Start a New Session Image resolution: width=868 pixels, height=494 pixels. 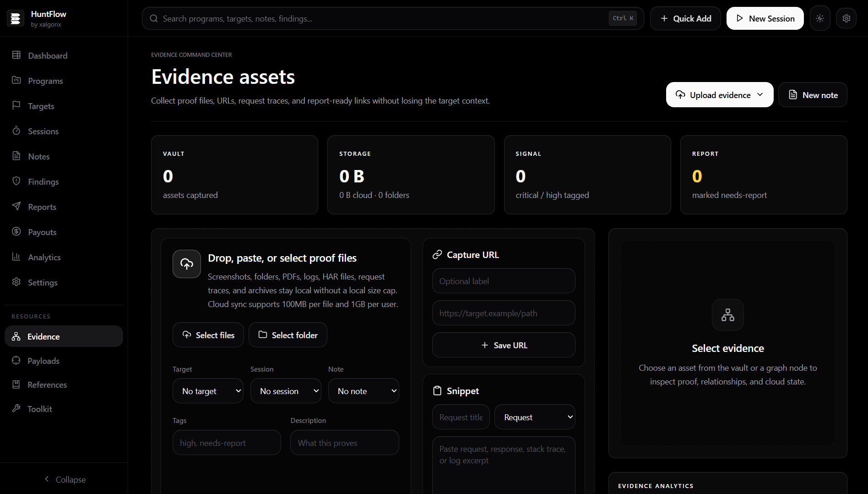765,18
